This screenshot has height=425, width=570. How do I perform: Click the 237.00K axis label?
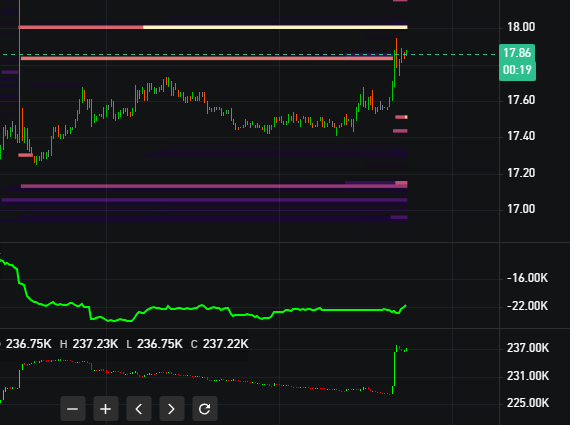click(x=528, y=348)
